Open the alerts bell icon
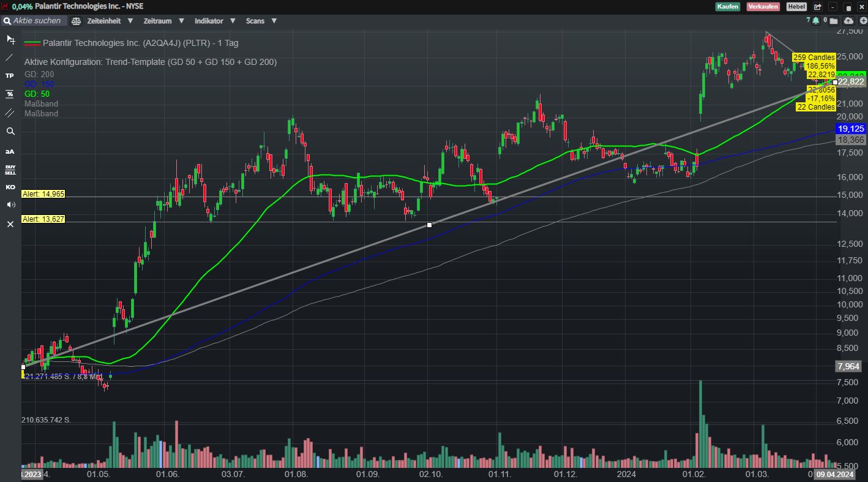This screenshot has height=482, width=868. pyautogui.click(x=816, y=20)
